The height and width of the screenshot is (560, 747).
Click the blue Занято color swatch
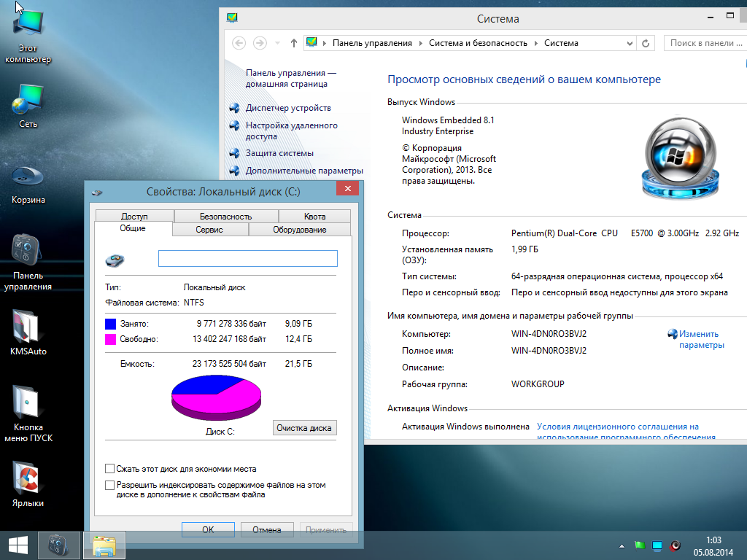[x=111, y=324]
